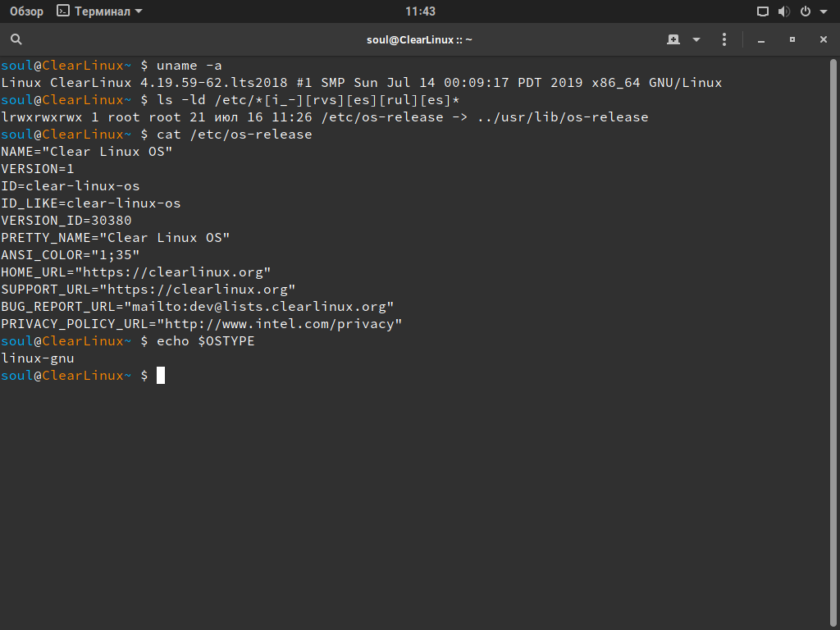This screenshot has width=840, height=630.
Task: Click the BUG_REPORT_URL mailto line
Action: tap(198, 307)
